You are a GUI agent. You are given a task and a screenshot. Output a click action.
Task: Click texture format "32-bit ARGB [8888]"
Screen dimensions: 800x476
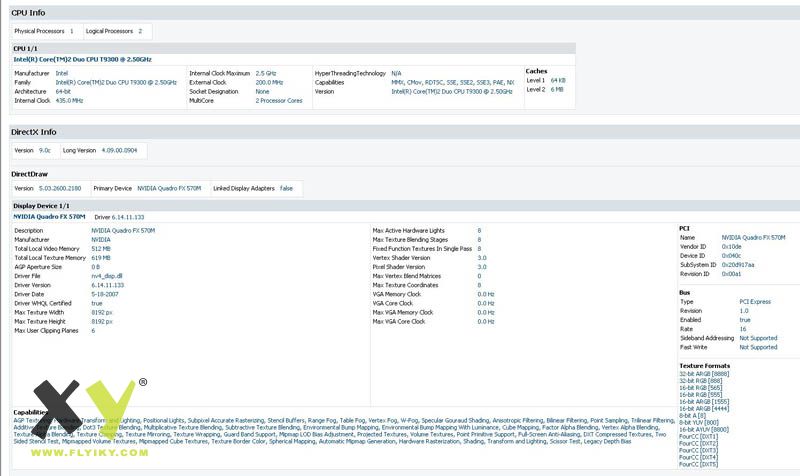click(704, 374)
